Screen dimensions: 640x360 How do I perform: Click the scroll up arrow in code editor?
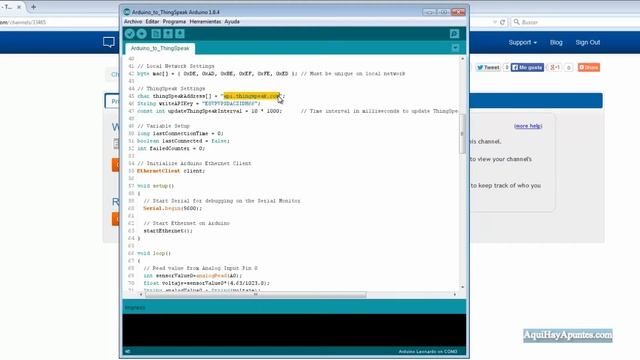coord(462,59)
